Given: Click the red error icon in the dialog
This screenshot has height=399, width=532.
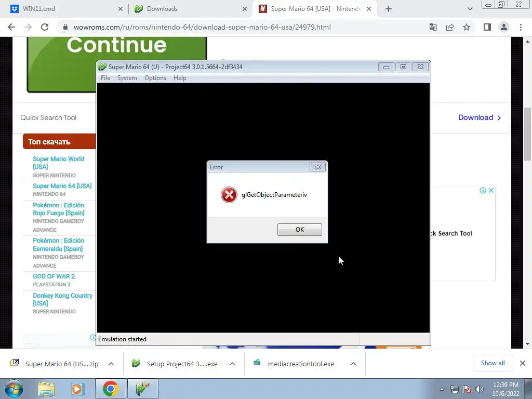Looking at the screenshot, I should click(x=229, y=195).
